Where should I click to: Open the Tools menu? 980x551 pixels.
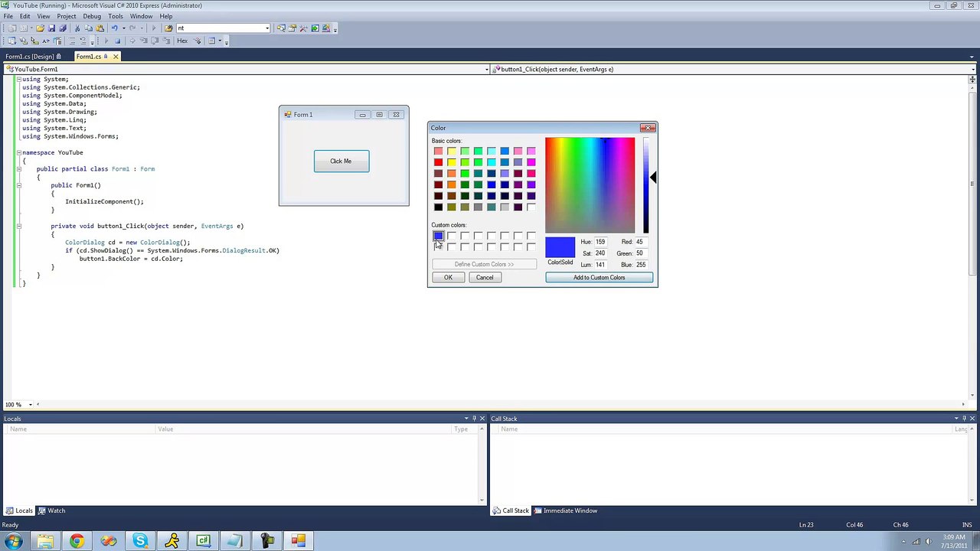116,16
